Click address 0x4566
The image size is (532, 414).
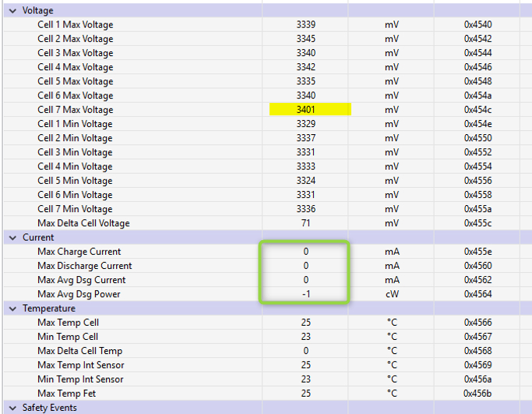477,323
